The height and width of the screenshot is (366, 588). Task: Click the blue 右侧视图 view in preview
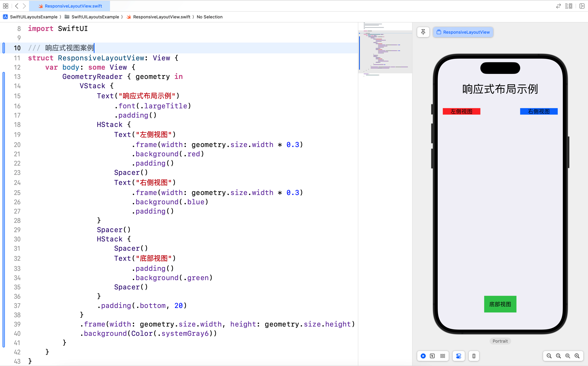click(x=539, y=111)
